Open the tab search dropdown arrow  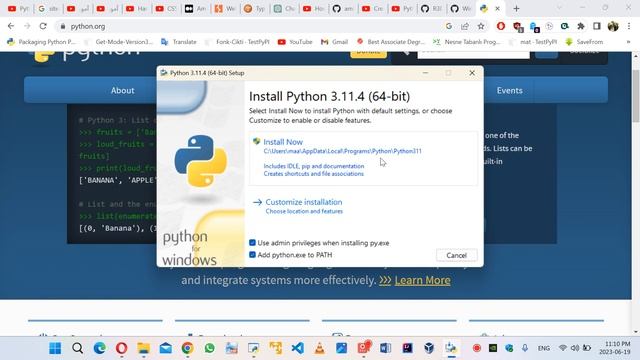[559, 8]
